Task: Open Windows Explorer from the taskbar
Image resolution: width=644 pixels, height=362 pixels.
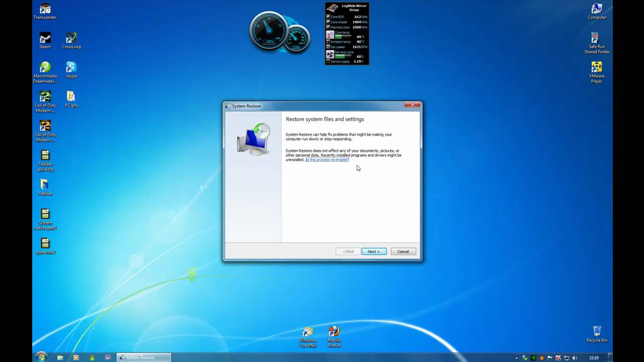Action: (60, 357)
